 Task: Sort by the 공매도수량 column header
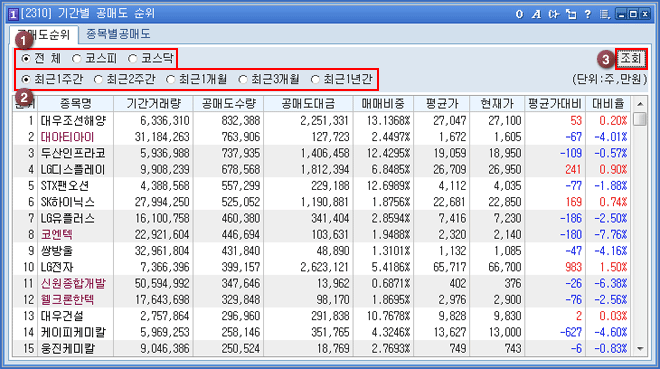(229, 104)
